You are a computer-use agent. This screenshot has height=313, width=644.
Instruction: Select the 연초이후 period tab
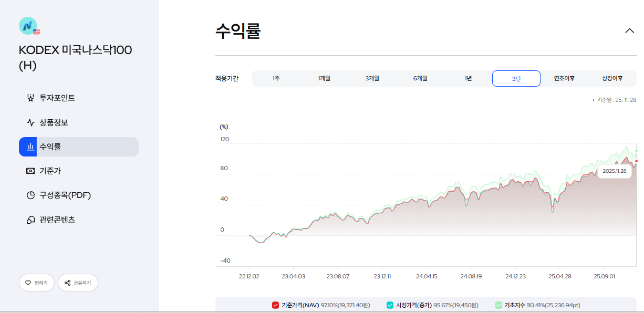pyautogui.click(x=564, y=78)
